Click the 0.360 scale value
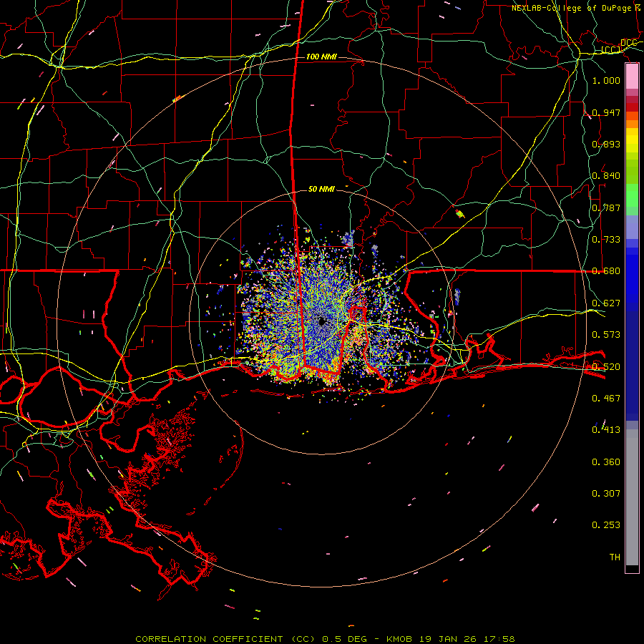Screen dimensions: 644x644 (606, 462)
